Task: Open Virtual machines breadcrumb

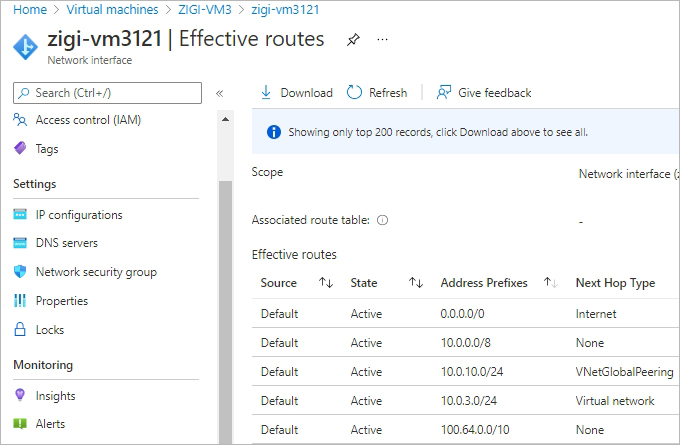Action: [x=112, y=10]
